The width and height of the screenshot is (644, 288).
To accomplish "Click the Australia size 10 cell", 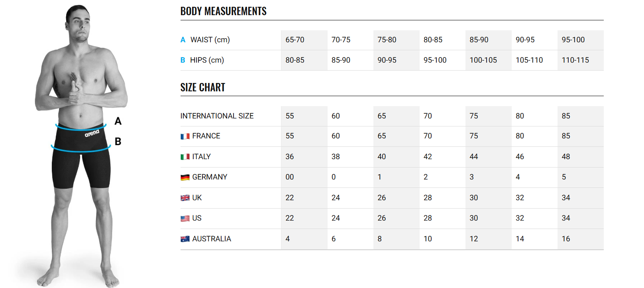I will 428,239.
